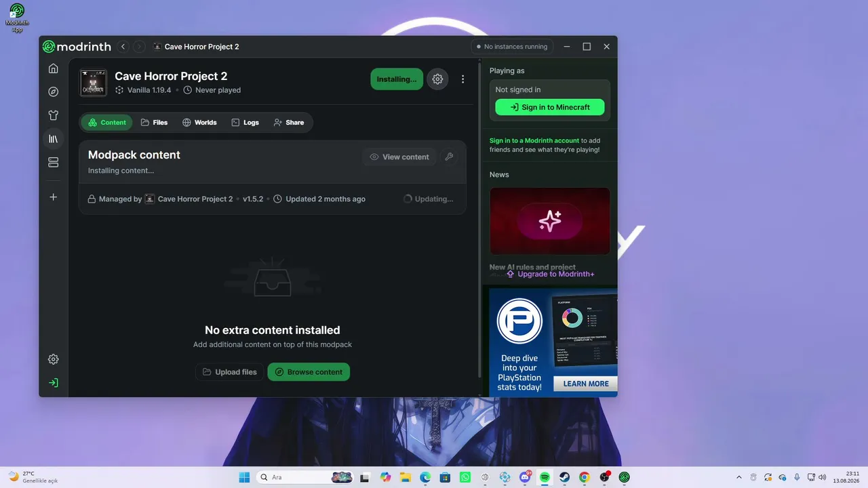Navigate forward with the right arrow
The height and width of the screenshot is (488, 868).
tap(139, 47)
